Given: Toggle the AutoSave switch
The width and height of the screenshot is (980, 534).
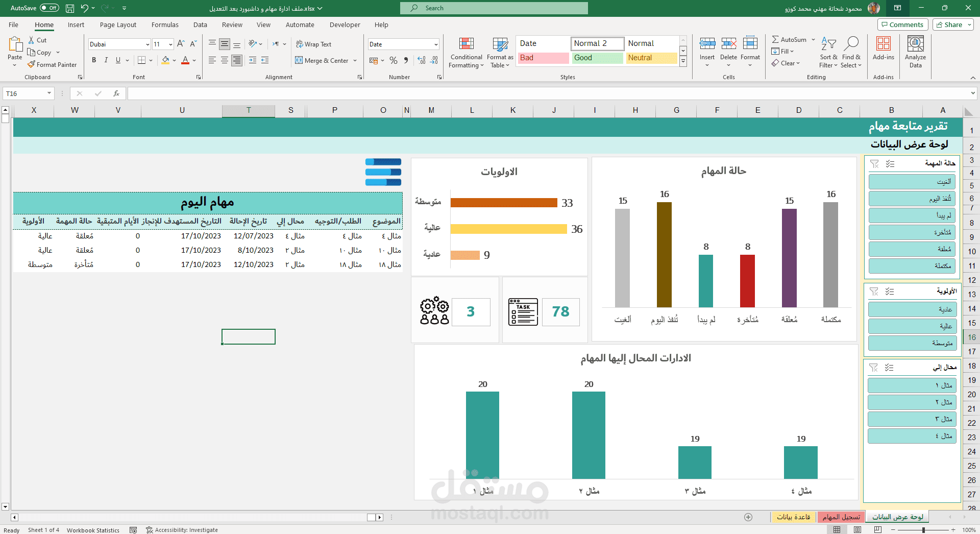Looking at the screenshot, I should coord(49,8).
